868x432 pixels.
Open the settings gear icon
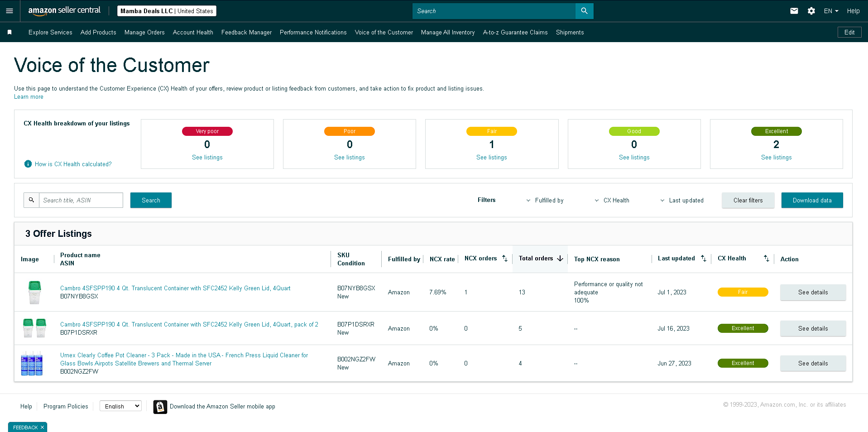[x=811, y=11]
